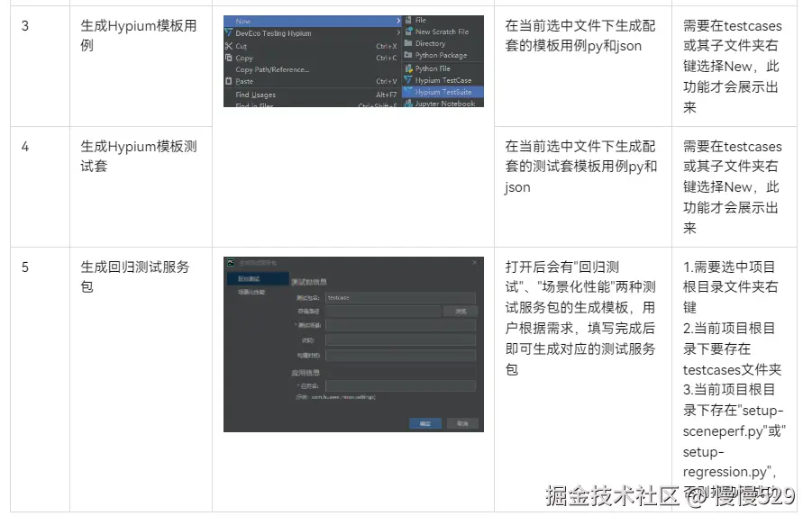Screen dimensions: 812x525
Task: Click the Alt+F7 shortcut text
Action: [x=387, y=95]
